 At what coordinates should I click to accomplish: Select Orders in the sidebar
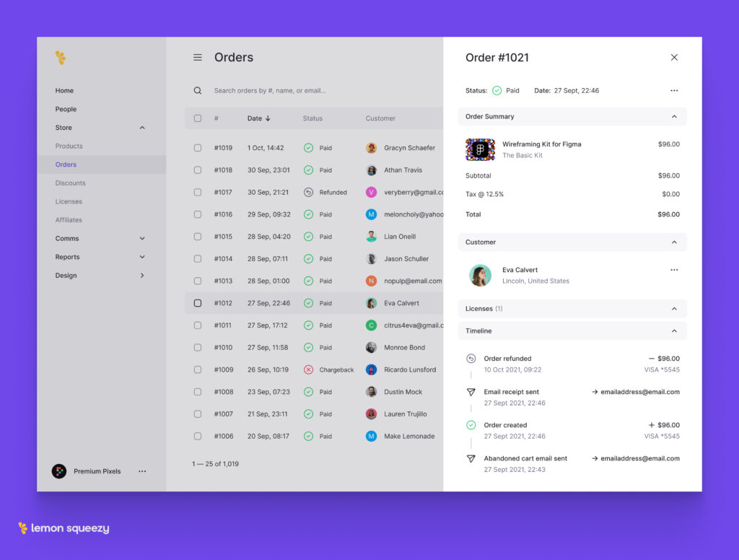66,165
